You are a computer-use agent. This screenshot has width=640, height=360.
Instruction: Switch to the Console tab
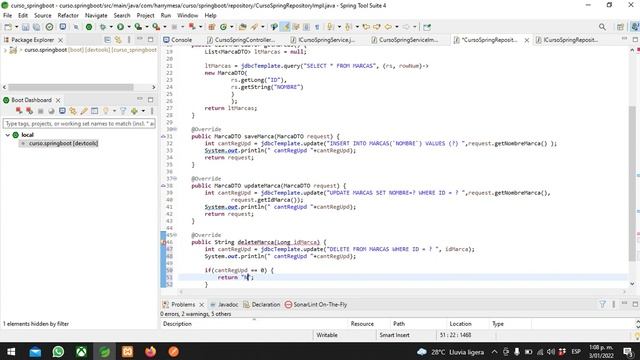[x=178, y=40]
